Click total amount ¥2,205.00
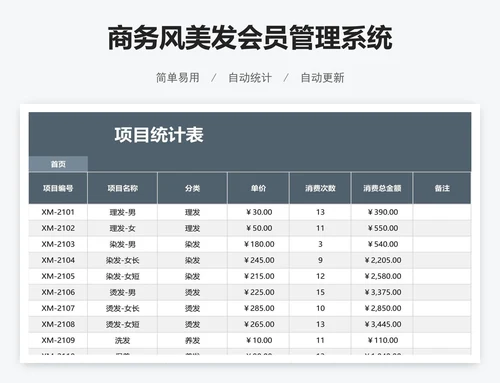This screenshot has width=500, height=383. pos(383,260)
